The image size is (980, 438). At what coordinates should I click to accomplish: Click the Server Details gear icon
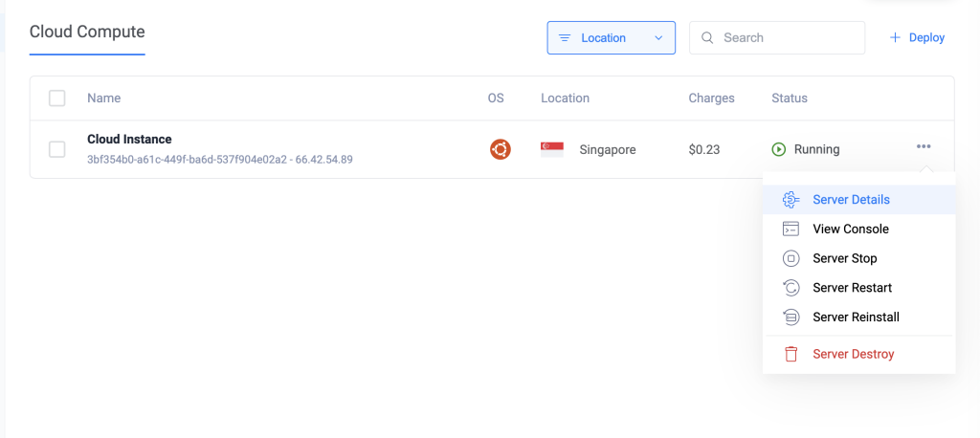tap(791, 200)
